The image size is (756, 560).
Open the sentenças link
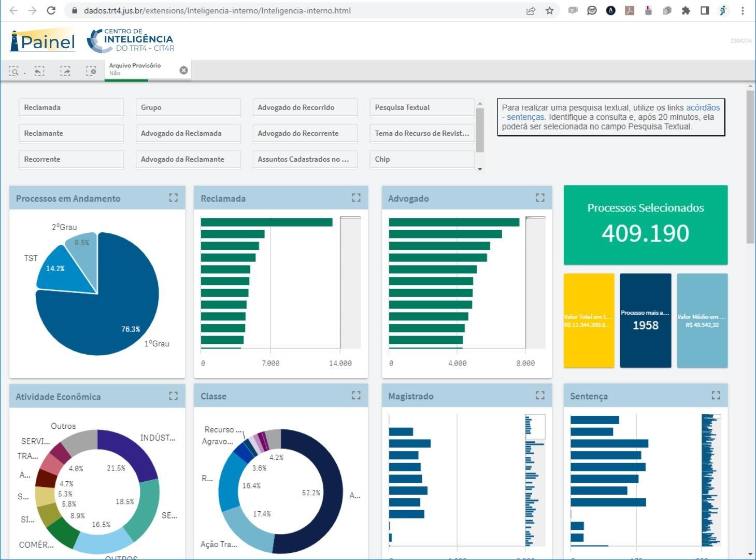point(525,117)
